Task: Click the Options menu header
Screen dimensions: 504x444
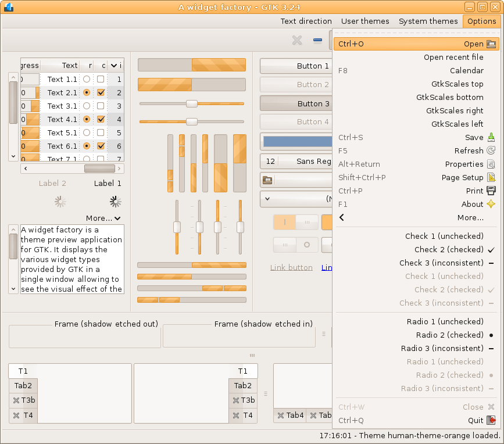Action: point(481,21)
